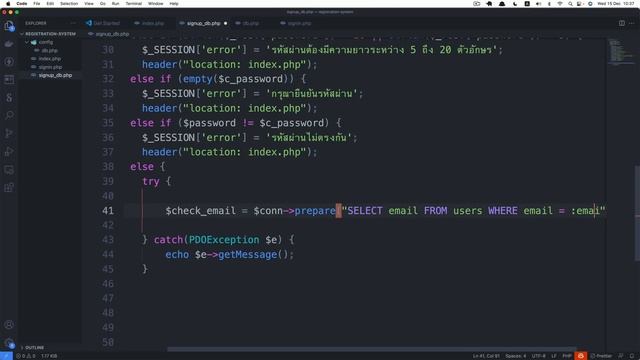Click 'getMessage' on line 44
This screenshot has width=640, height=360.
(247, 254)
